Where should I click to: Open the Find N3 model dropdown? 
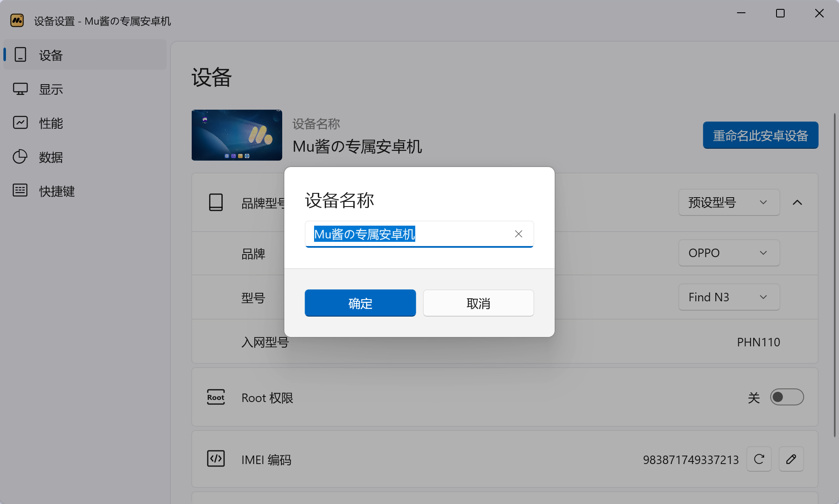[729, 297]
